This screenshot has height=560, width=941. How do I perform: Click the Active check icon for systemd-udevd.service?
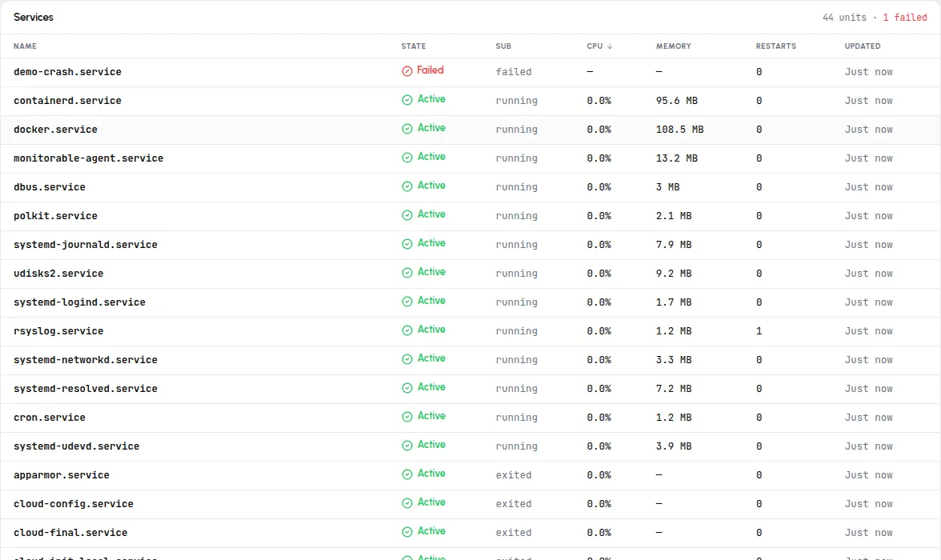(x=406, y=446)
